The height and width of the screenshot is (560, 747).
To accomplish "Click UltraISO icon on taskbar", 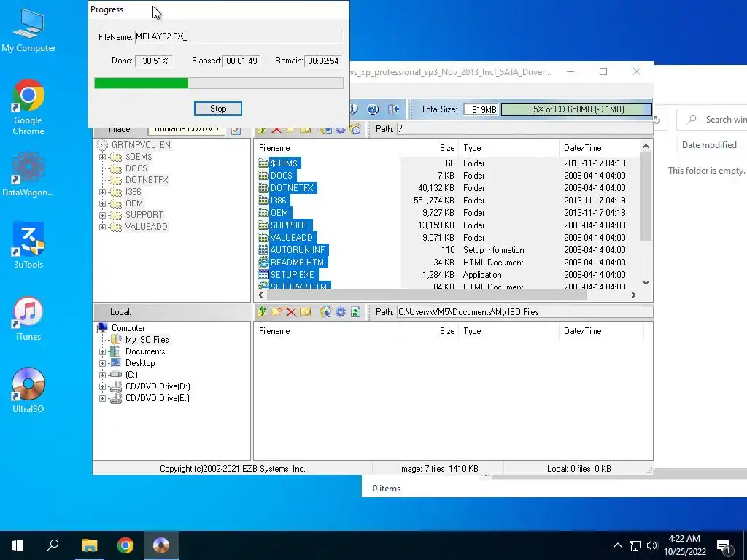I will pos(161,545).
